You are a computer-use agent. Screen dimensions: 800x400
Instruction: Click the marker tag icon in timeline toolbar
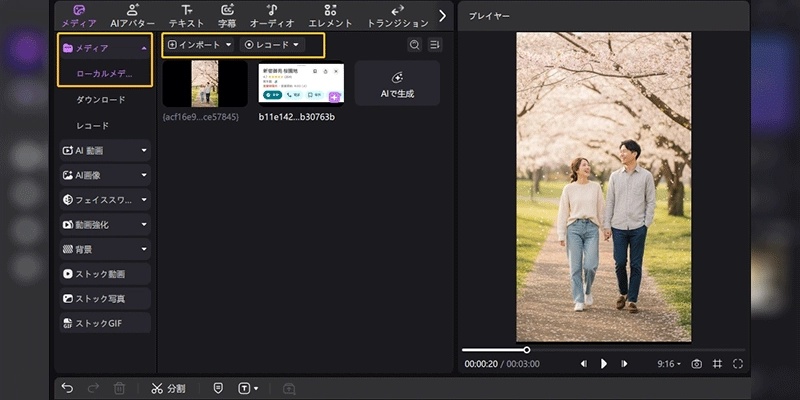[x=218, y=388]
